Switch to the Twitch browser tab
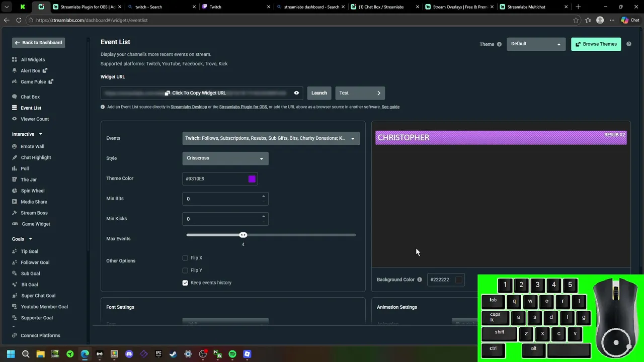Screen dimensions: 644x362 235,7
